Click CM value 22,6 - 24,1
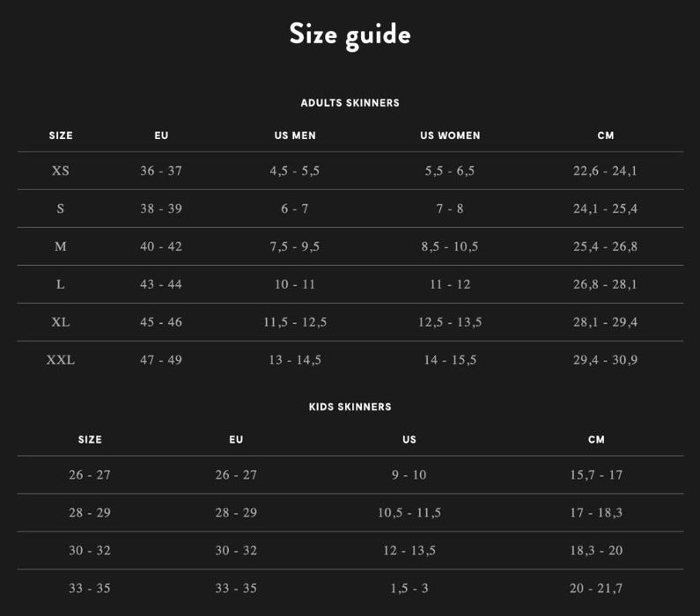The width and height of the screenshot is (700, 616). point(605,171)
